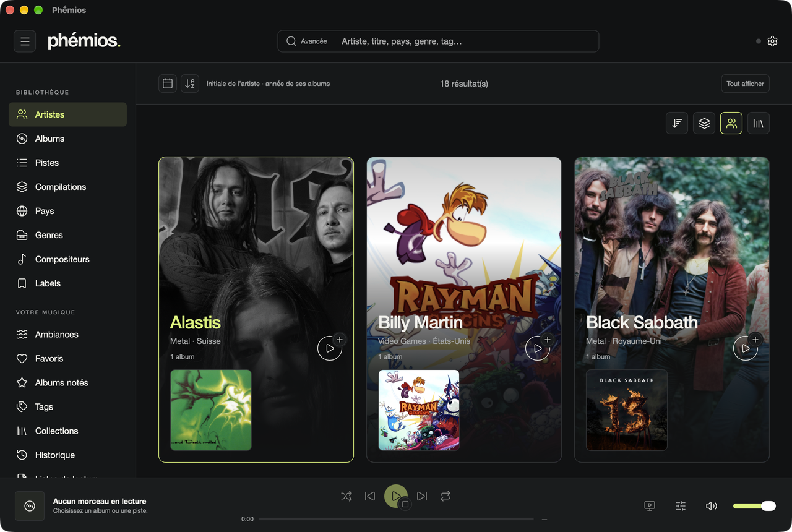792x532 pixels.
Task: Play Billy Martin artist
Action: [x=538, y=348]
